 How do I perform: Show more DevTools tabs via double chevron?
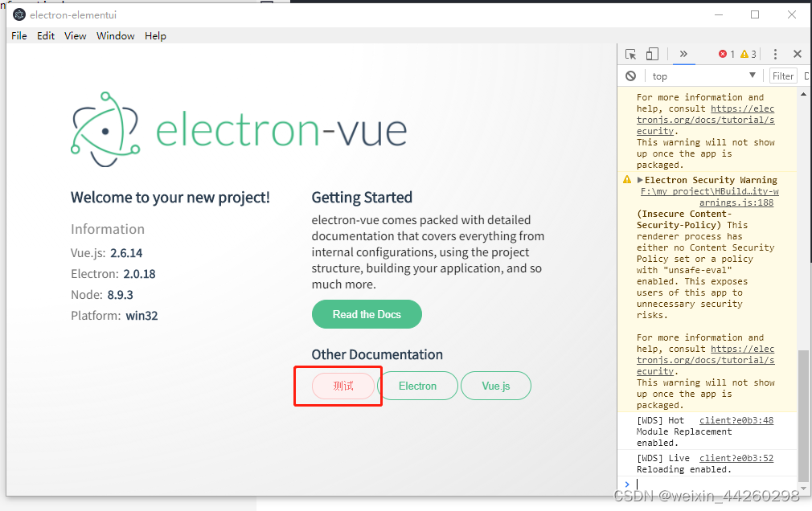pos(683,53)
